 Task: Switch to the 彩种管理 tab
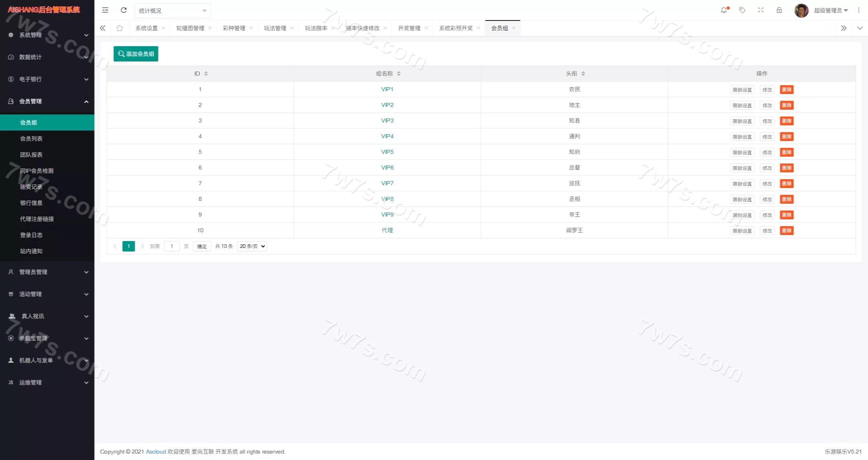coord(234,28)
